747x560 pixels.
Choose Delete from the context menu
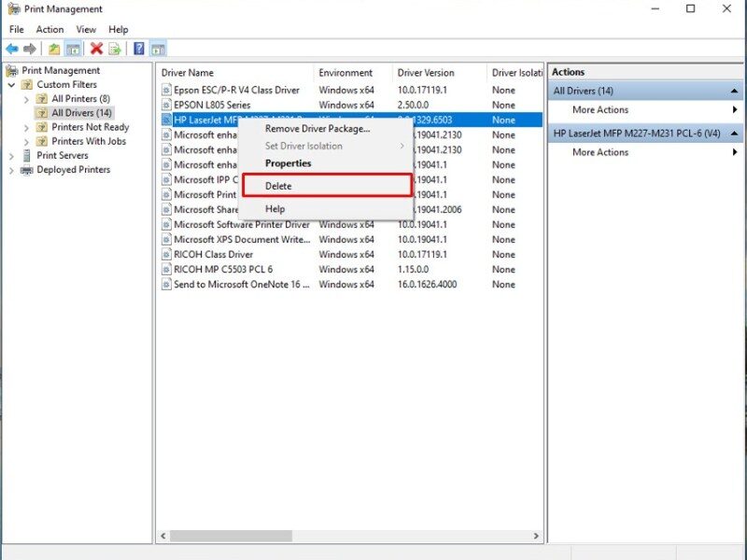coord(278,186)
